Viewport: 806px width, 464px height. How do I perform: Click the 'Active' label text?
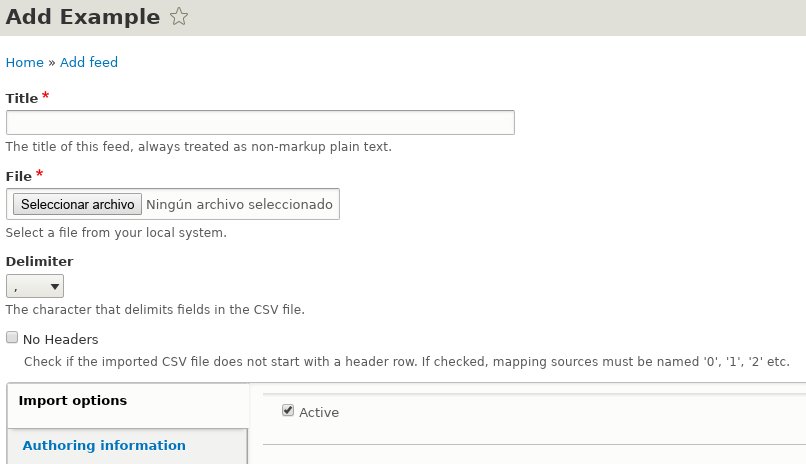(x=319, y=412)
